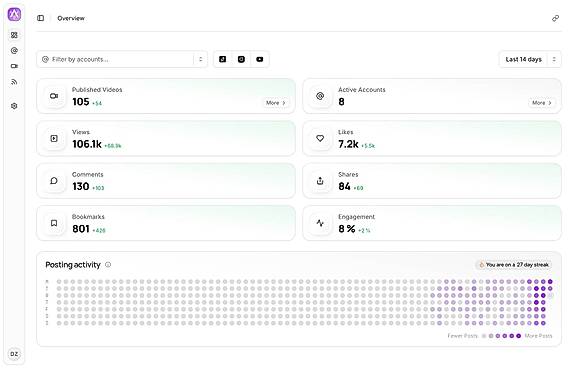The height and width of the screenshot is (368, 572).
Task: Click the Posting activity info icon
Action: coord(108,265)
